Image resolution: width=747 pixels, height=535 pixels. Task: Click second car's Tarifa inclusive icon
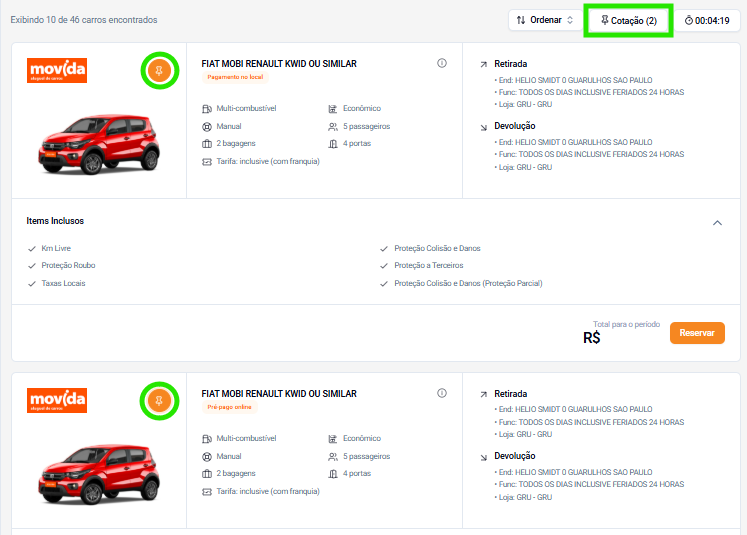(x=207, y=492)
